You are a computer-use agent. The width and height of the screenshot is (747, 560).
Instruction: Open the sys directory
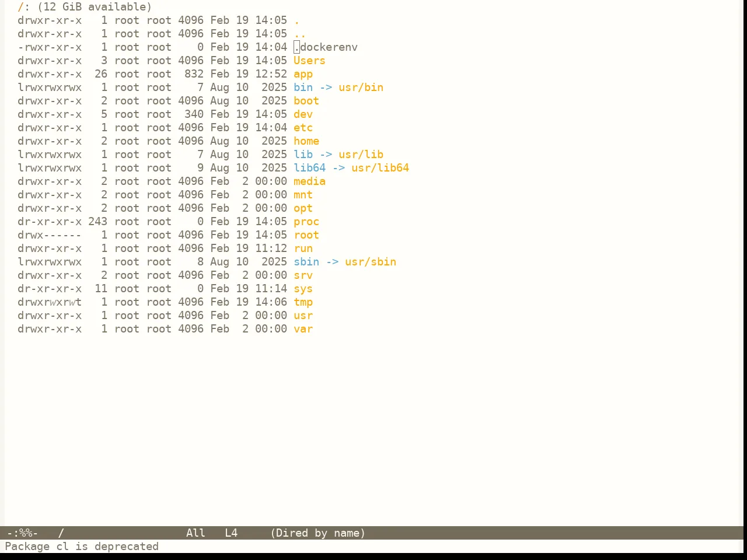[303, 289]
